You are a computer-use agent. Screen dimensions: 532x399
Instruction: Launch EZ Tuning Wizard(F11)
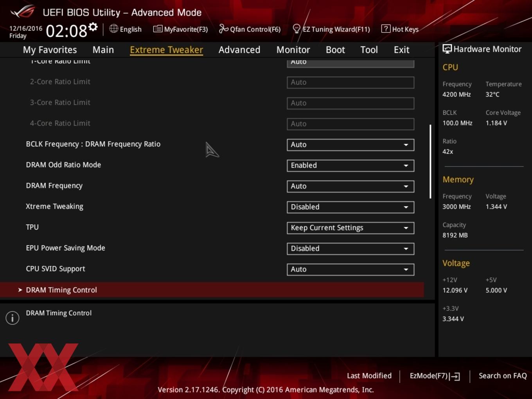331,29
